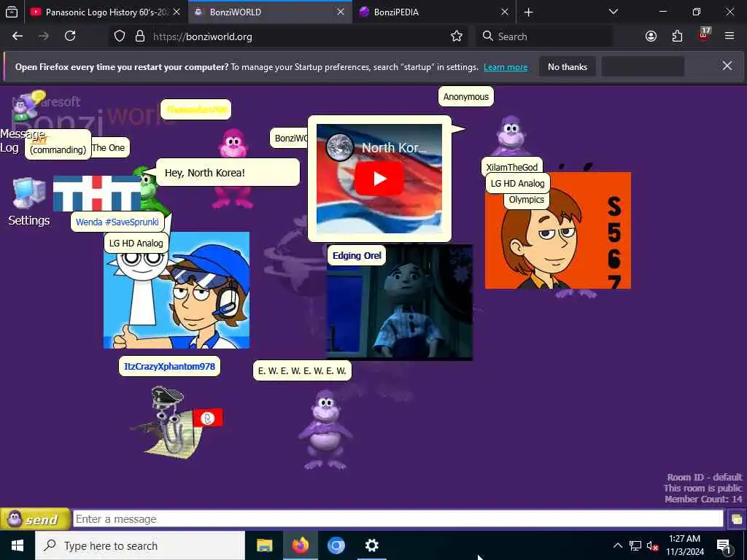
Task: Click the Send button
Action: click(x=35, y=519)
